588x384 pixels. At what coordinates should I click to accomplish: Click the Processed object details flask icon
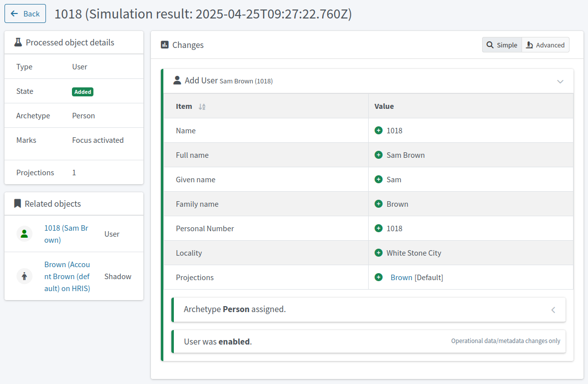coord(17,42)
